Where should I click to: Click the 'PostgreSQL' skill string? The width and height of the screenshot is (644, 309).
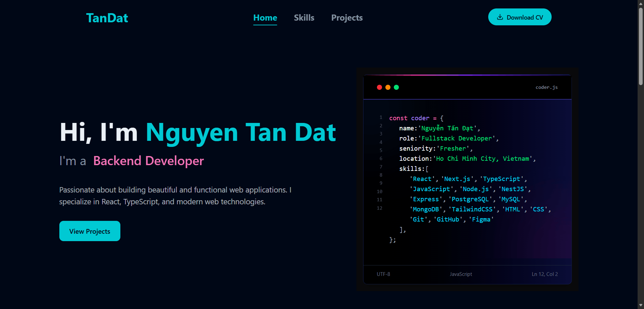470,199
